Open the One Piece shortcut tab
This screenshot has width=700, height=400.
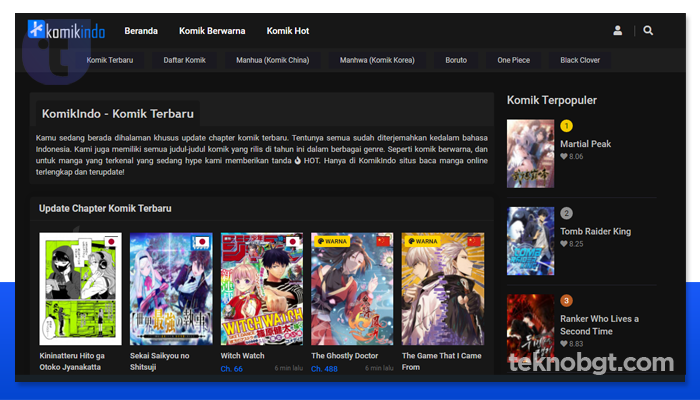coord(513,60)
